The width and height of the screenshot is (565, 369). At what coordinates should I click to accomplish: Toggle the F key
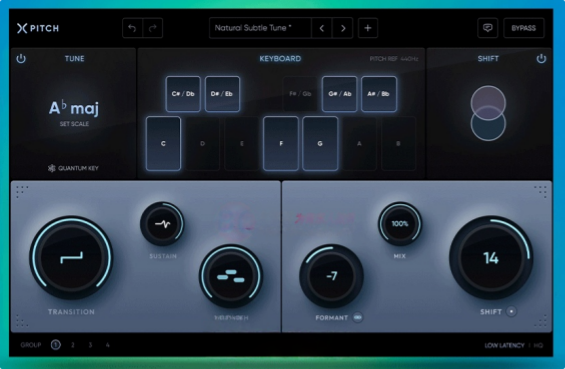click(x=281, y=143)
